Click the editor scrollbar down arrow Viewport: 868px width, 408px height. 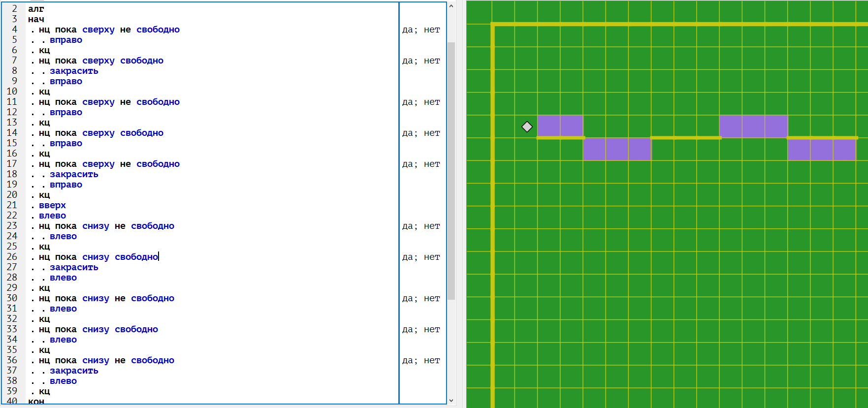click(451, 401)
